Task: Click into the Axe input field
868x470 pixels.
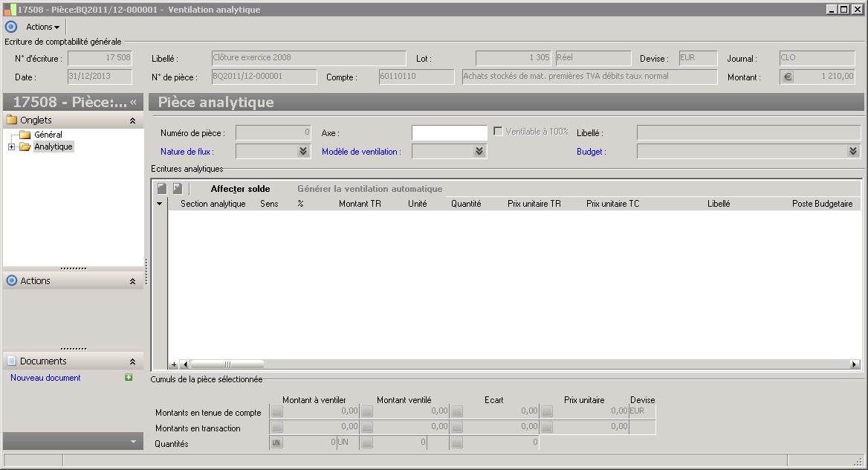Action: (449, 132)
